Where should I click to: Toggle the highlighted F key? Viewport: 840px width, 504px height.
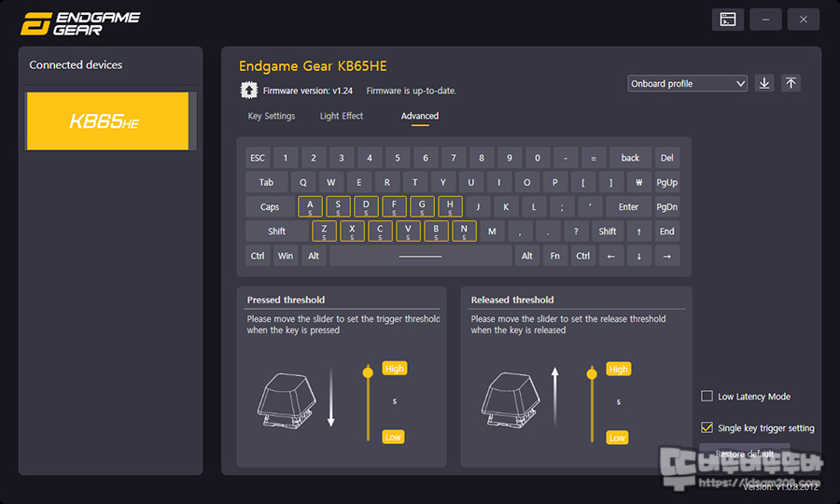(x=394, y=207)
